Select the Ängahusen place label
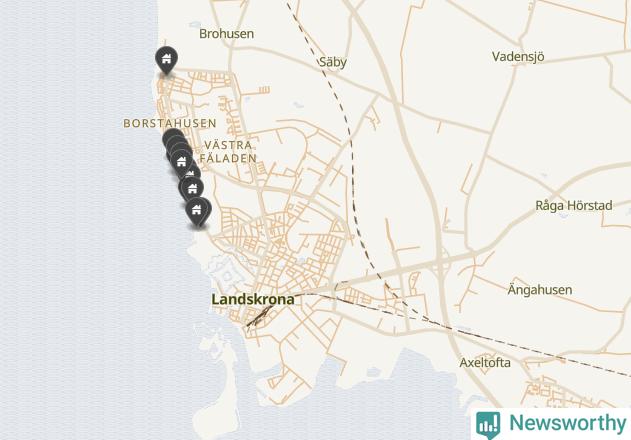Viewport: 631px width, 440px height. (540, 289)
